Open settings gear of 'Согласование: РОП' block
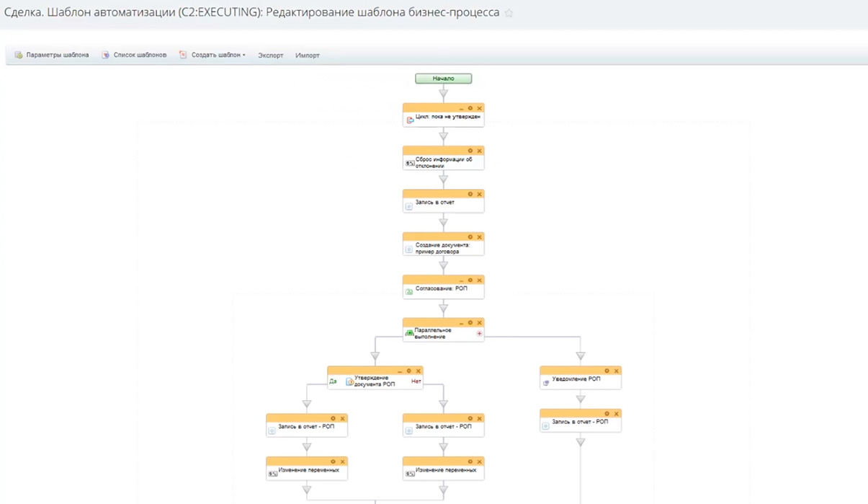868x504 pixels. [470, 280]
